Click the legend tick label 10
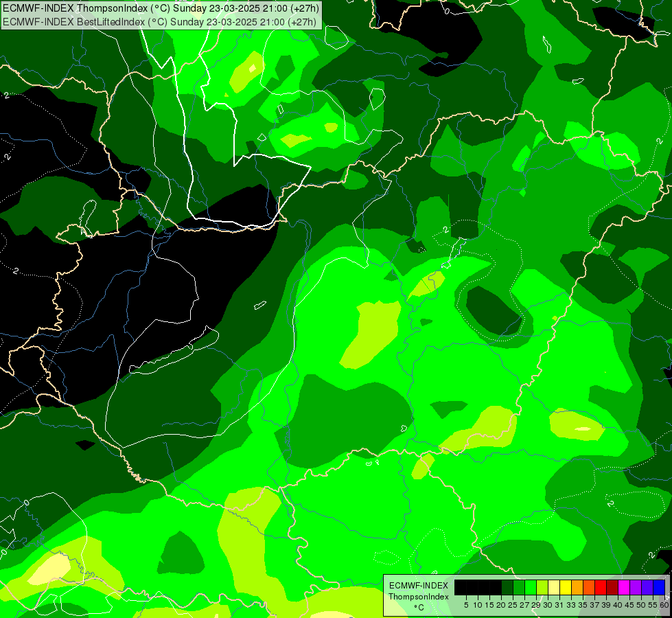Image resolution: width=672 pixels, height=618 pixels. point(478,605)
